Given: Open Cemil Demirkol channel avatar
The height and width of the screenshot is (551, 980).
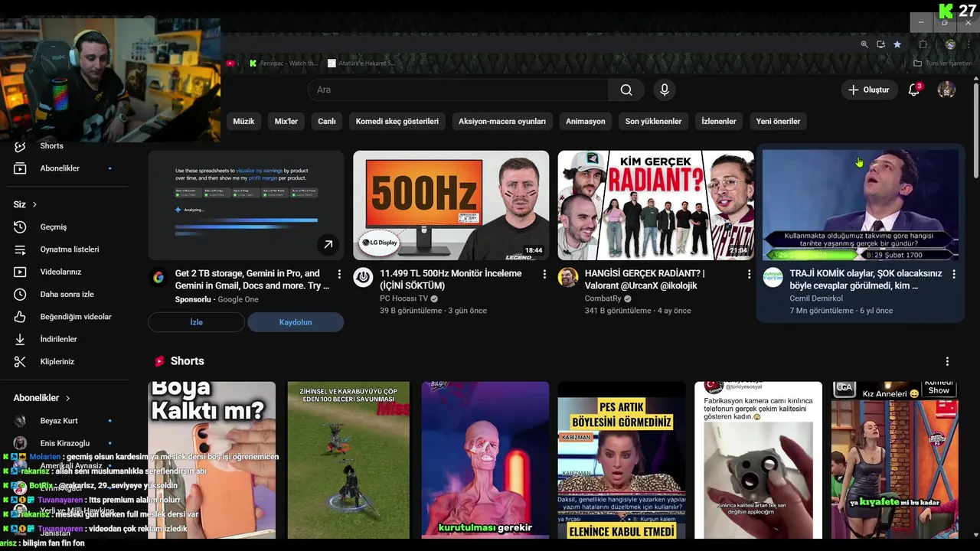Looking at the screenshot, I should [773, 278].
